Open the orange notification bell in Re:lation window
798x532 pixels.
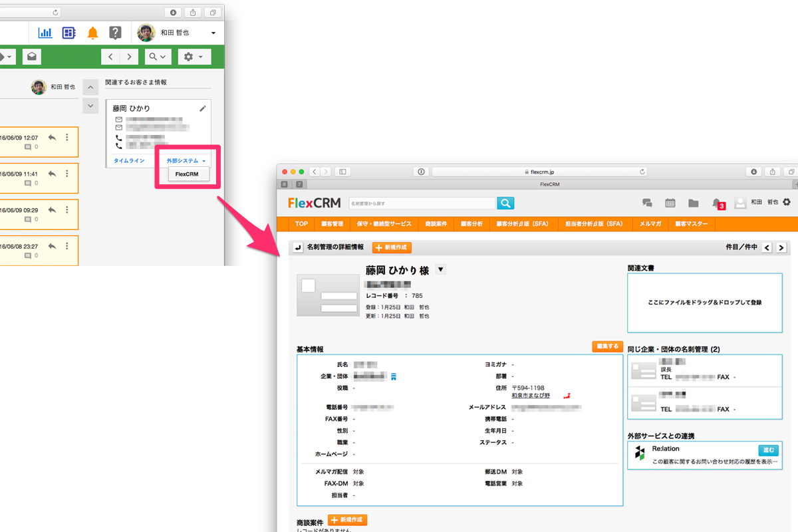tap(92, 33)
